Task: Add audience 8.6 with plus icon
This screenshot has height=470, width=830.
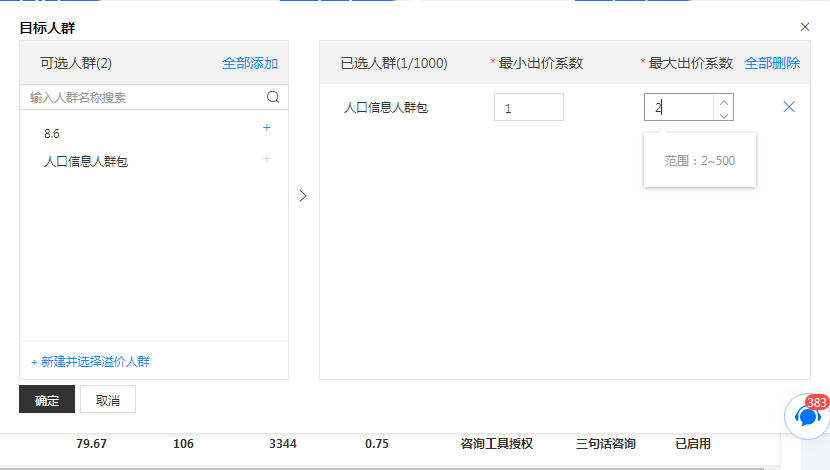Action: coord(267,128)
